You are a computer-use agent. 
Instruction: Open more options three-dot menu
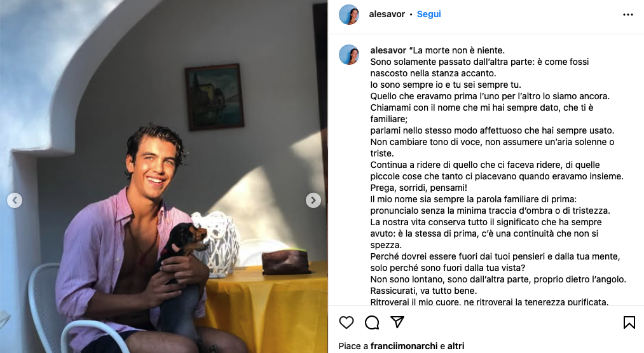pyautogui.click(x=628, y=15)
